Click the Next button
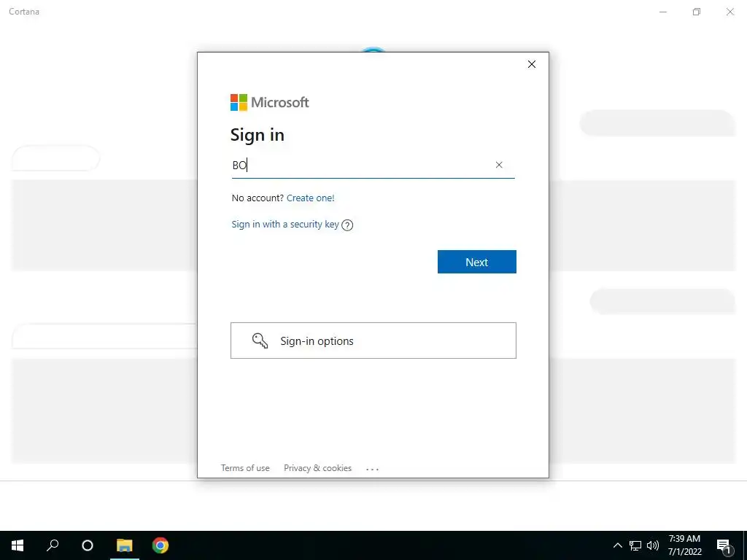747x560 pixels. pos(477,262)
